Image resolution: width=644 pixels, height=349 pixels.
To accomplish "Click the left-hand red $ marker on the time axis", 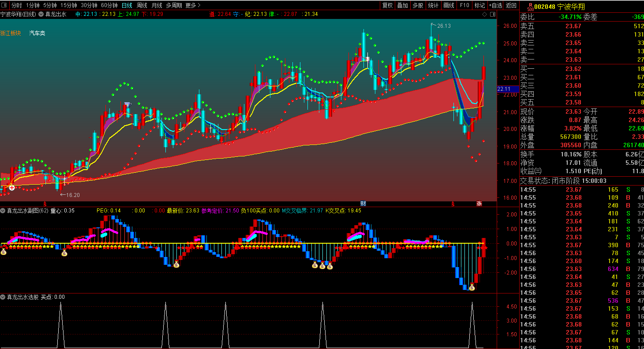I will tap(45, 204).
